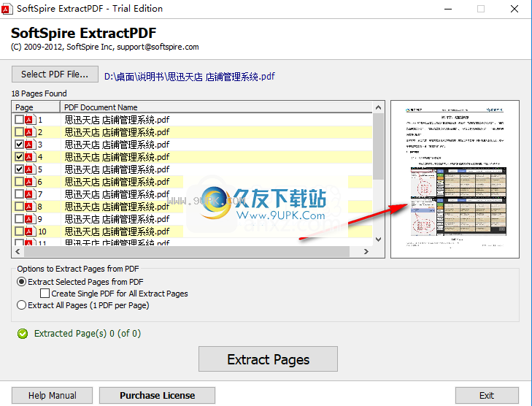The height and width of the screenshot is (406, 532).
Task: Click the Extract Pages button
Action: 268,359
